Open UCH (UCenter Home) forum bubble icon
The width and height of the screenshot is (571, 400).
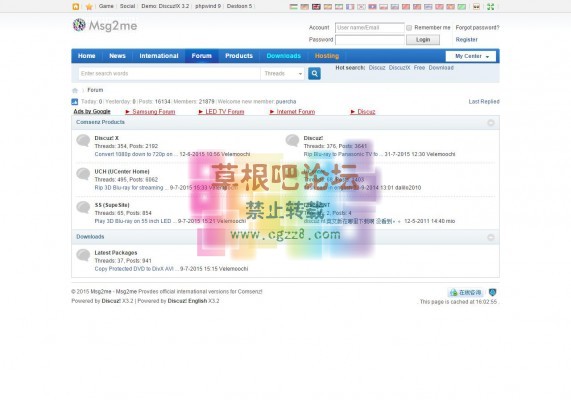[x=83, y=174]
